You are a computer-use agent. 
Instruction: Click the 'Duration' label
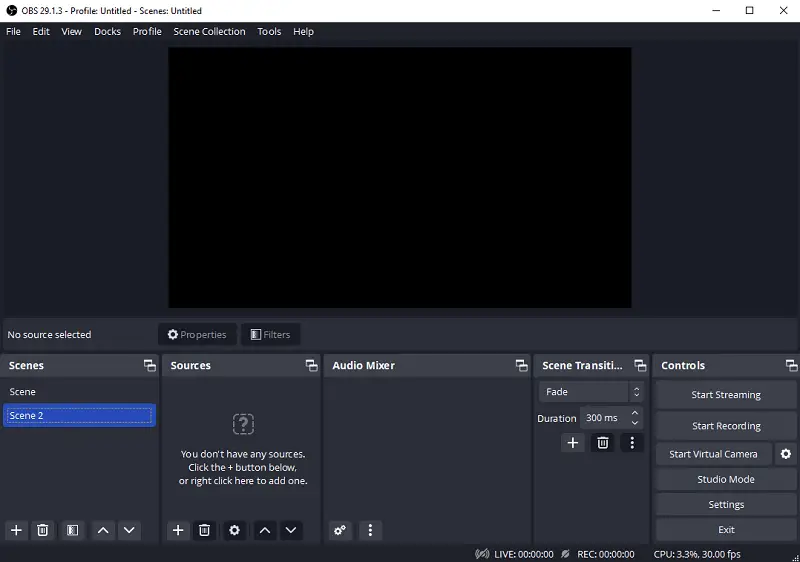point(557,418)
